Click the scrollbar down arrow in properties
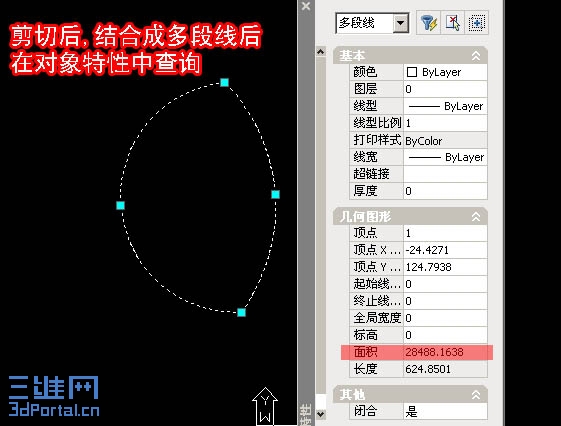Image resolution: width=561 pixels, height=426 pixels. coord(321,415)
